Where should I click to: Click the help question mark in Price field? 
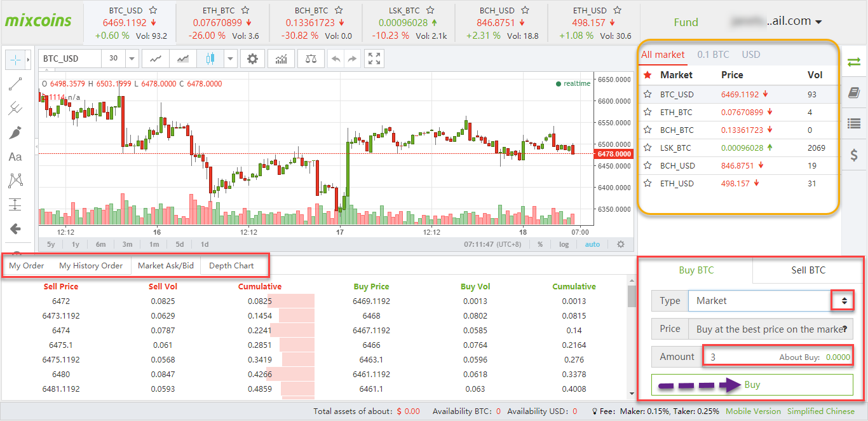[845, 329]
